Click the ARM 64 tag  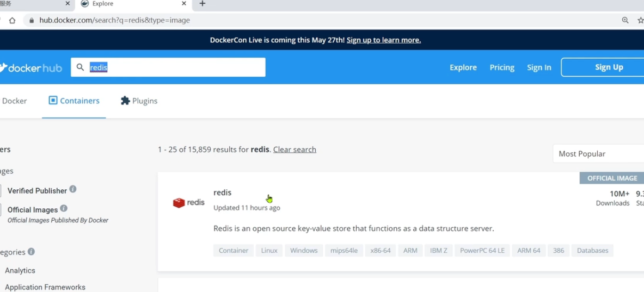click(x=529, y=251)
